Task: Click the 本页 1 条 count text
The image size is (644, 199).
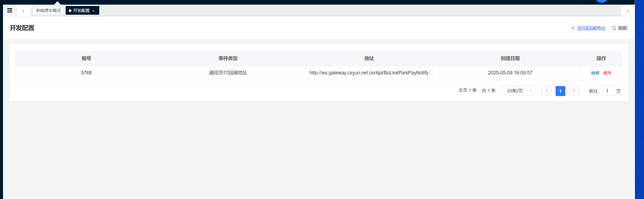Action: click(x=468, y=91)
